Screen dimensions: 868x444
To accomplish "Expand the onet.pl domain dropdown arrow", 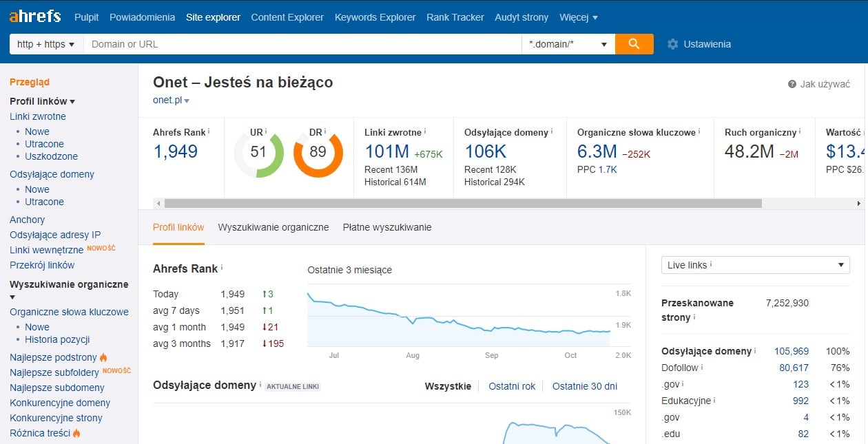I will coord(187,101).
